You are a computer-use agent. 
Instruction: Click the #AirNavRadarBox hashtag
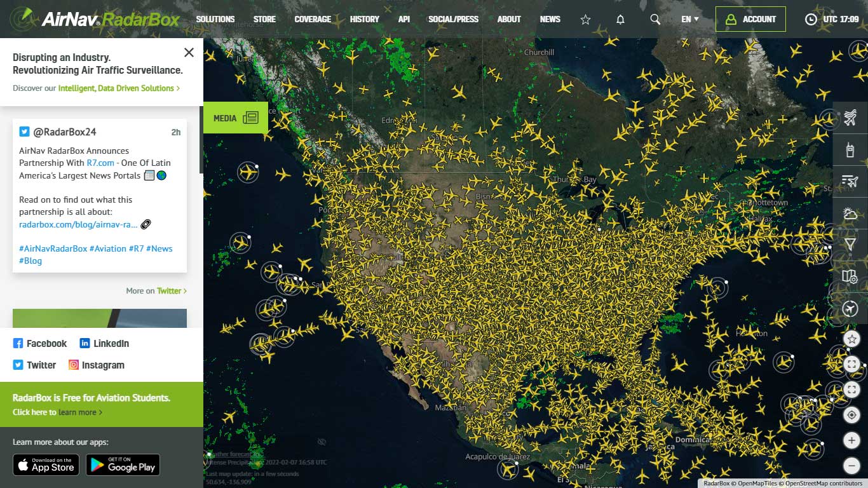53,248
